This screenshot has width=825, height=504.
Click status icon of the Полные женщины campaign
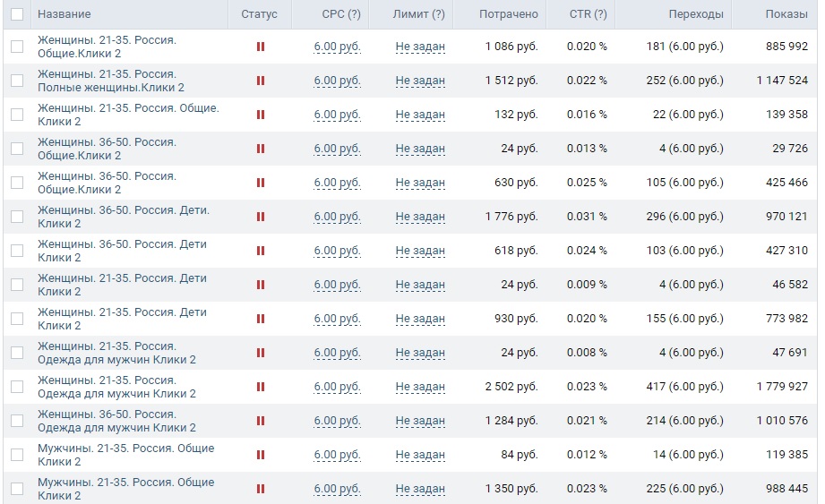[x=261, y=81]
